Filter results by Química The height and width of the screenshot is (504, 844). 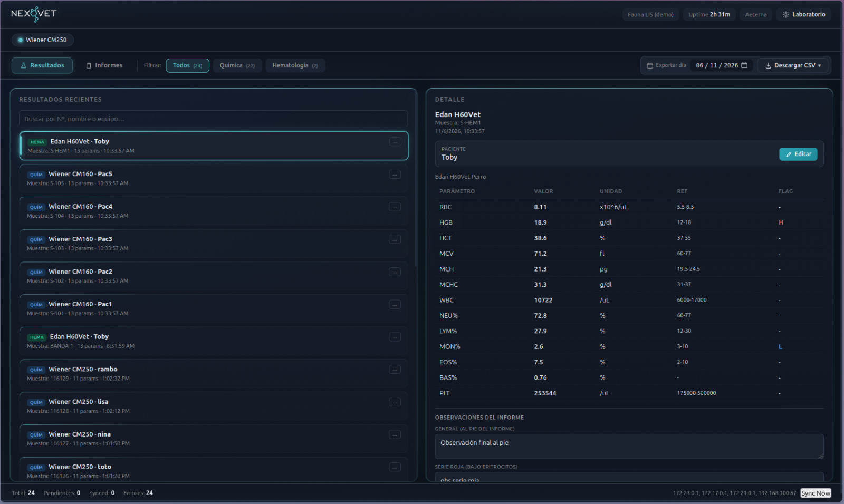[x=237, y=65]
